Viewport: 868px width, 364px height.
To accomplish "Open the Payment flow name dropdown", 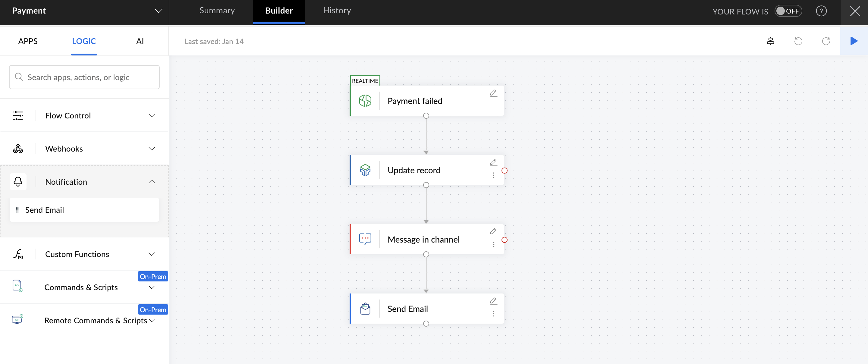I will 158,11.
